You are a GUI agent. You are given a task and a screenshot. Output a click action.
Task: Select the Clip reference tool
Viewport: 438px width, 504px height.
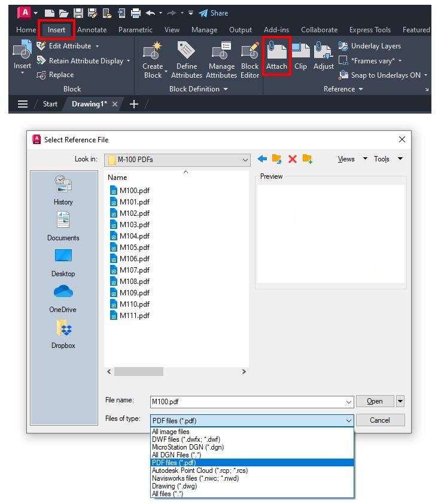point(301,56)
